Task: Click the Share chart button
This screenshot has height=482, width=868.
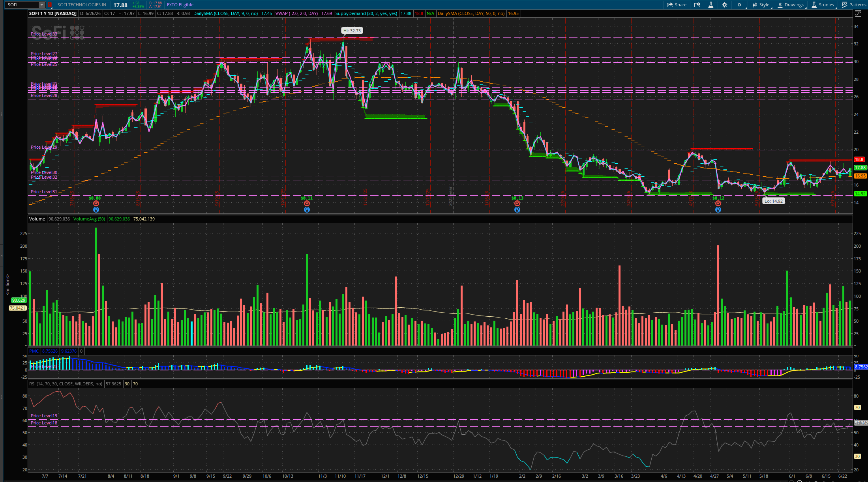Action: (x=677, y=5)
